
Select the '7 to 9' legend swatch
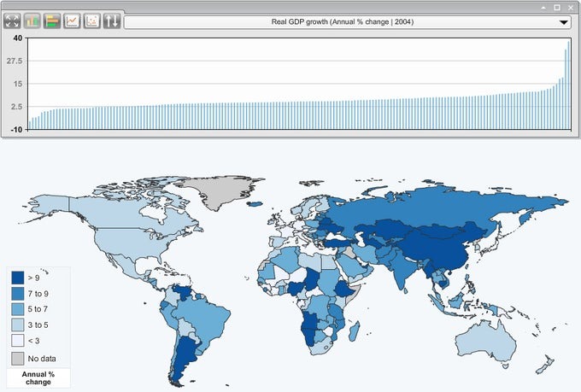click(18, 294)
